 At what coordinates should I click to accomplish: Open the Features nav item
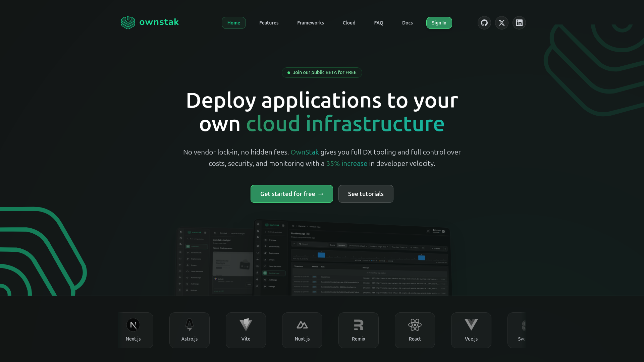click(x=269, y=23)
